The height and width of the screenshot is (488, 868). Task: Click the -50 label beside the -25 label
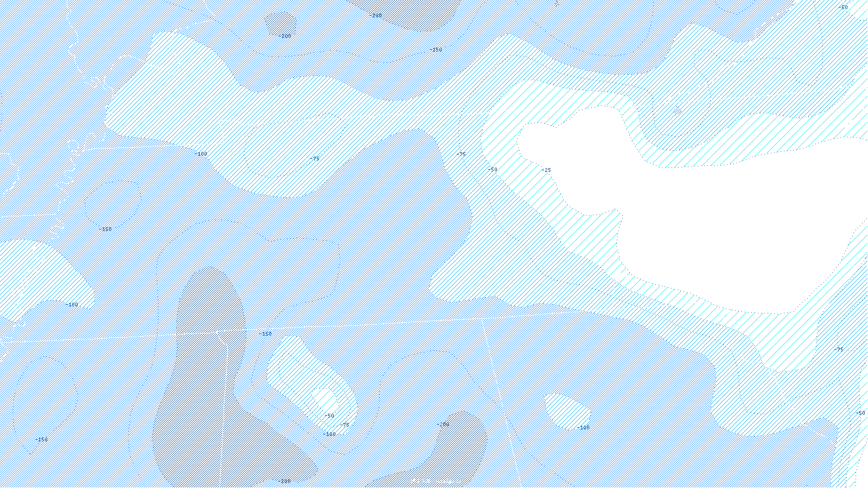[492, 170]
